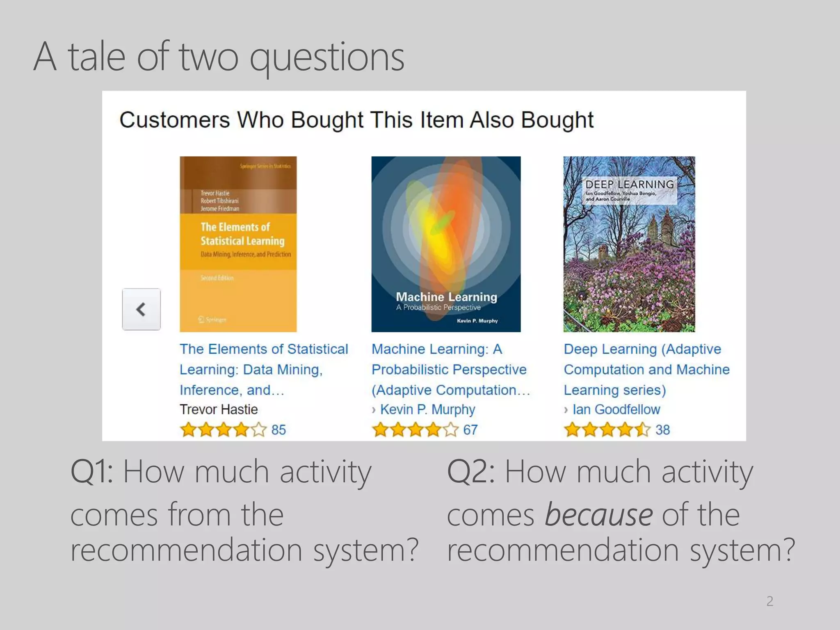
Task: Click the Customers Who Bought This Item heading
Action: pos(356,120)
